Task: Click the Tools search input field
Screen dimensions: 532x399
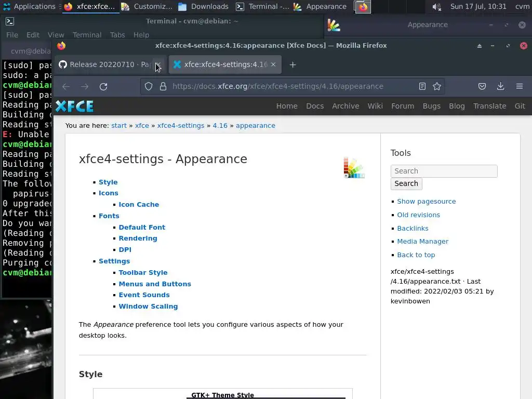Action: point(444,171)
